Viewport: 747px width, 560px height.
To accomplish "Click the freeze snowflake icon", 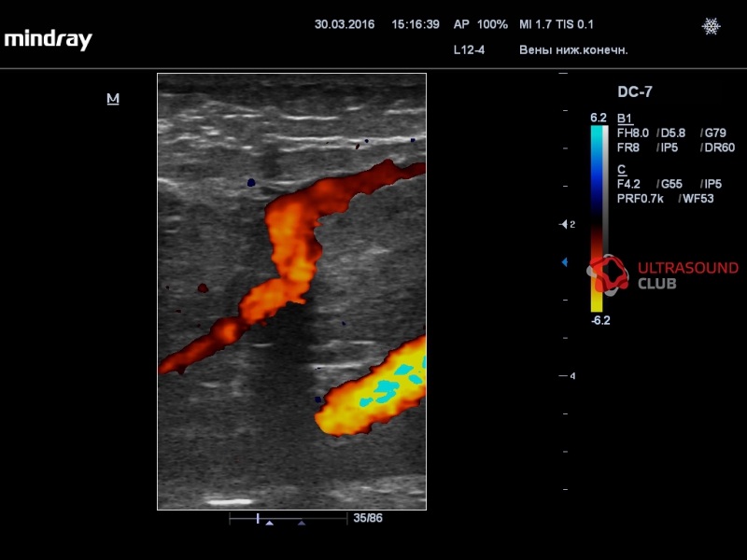I will (711, 26).
